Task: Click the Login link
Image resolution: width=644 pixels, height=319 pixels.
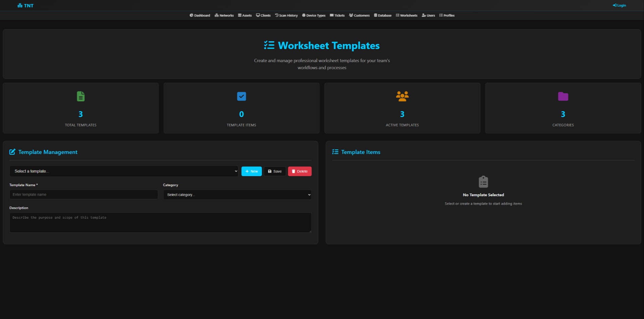Action: coord(619,5)
